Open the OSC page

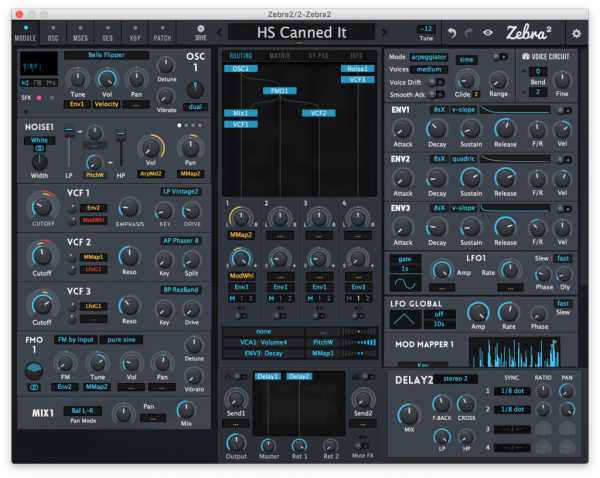(53, 34)
